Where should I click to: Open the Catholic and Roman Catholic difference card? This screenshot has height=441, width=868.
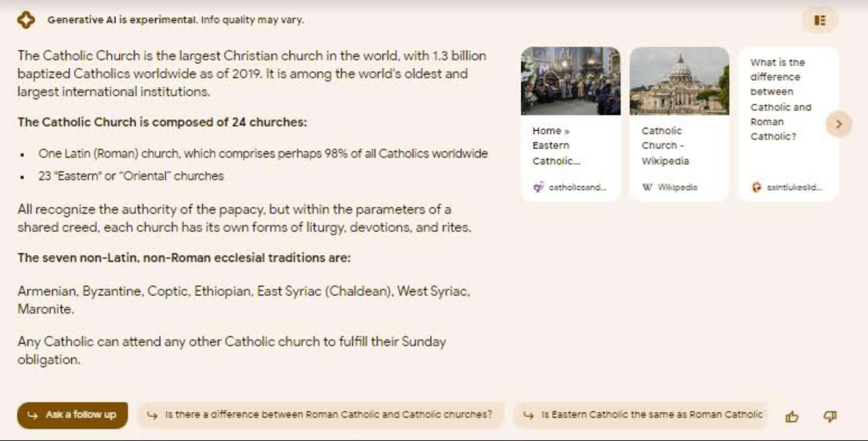[780, 99]
